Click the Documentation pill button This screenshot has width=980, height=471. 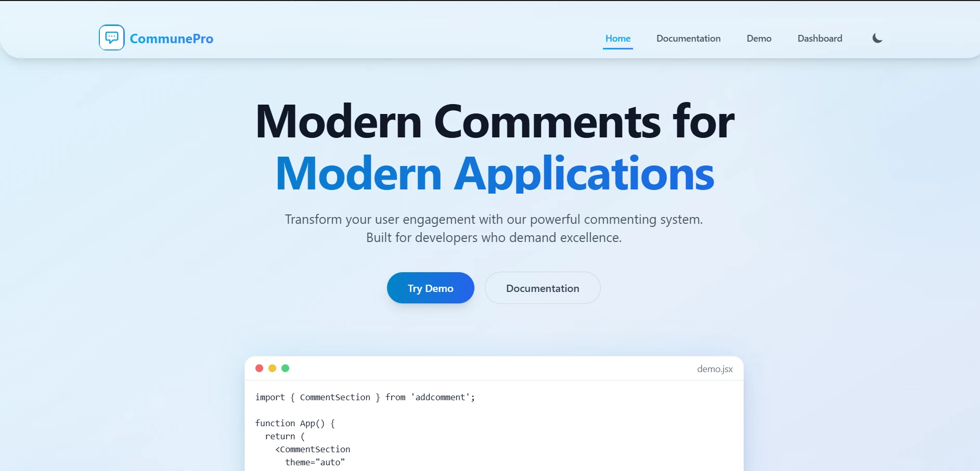pyautogui.click(x=543, y=288)
